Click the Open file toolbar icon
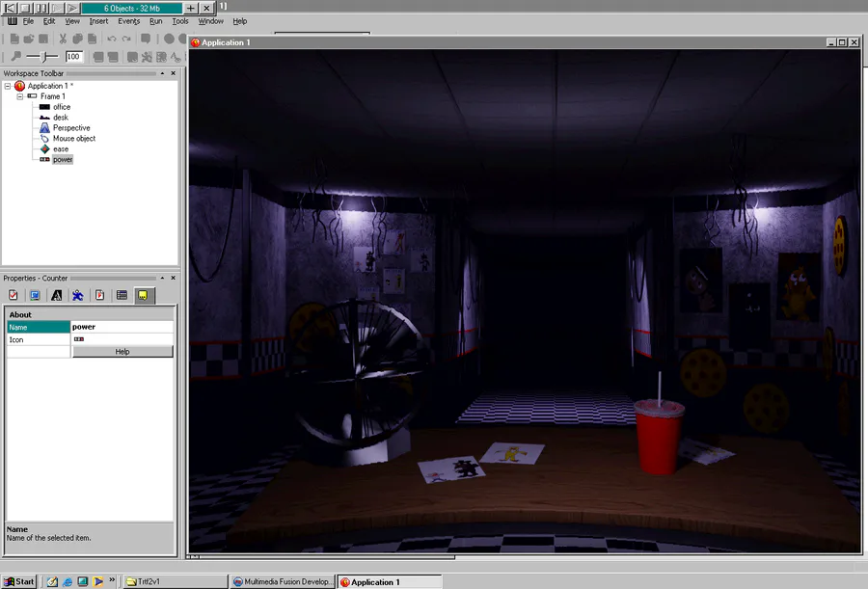Viewport: 868px width, 589px height. point(29,39)
